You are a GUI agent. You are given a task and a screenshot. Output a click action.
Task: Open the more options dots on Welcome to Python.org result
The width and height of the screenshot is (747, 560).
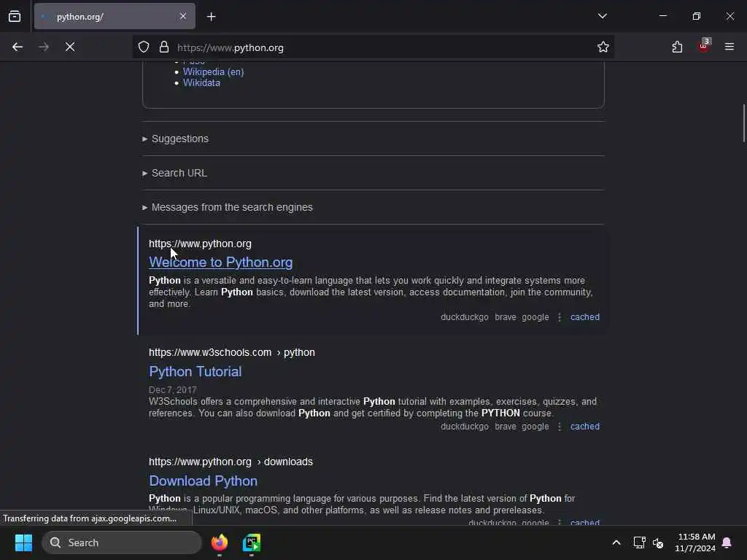pos(560,317)
